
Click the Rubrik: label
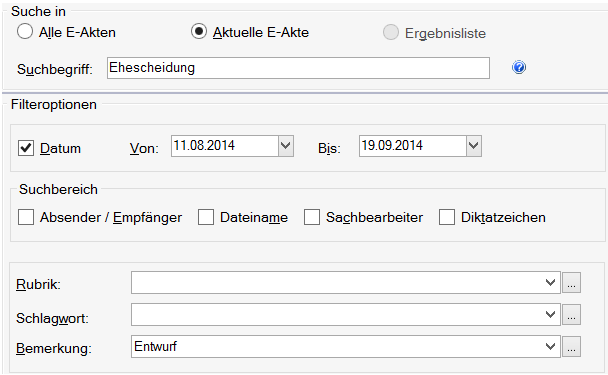tap(38, 284)
